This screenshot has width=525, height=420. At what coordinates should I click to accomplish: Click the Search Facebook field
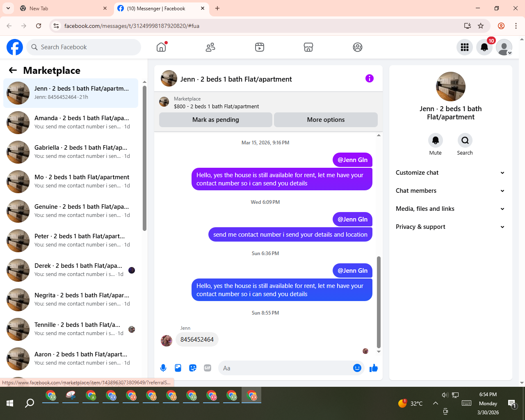tap(84, 47)
